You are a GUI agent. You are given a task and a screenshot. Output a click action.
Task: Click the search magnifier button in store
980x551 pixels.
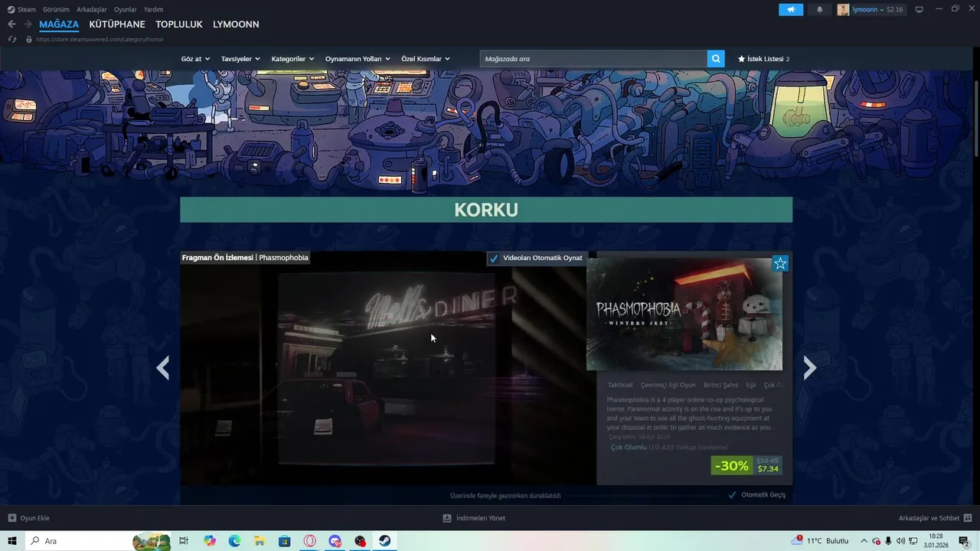716,59
